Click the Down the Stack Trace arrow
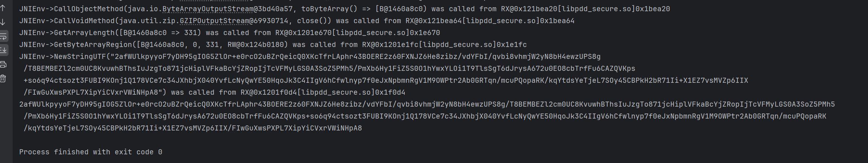868x163 pixels. pos(3,22)
